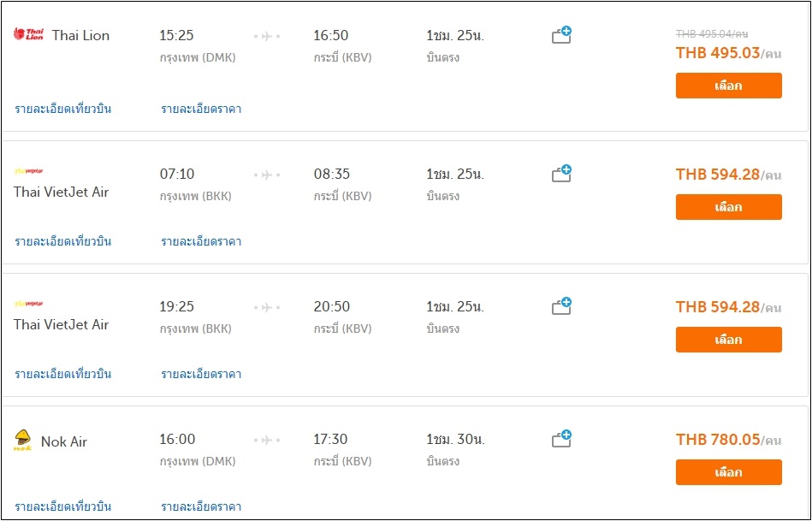Show price details for 19:25 VietJet flight
812x521 pixels.
[201, 374]
